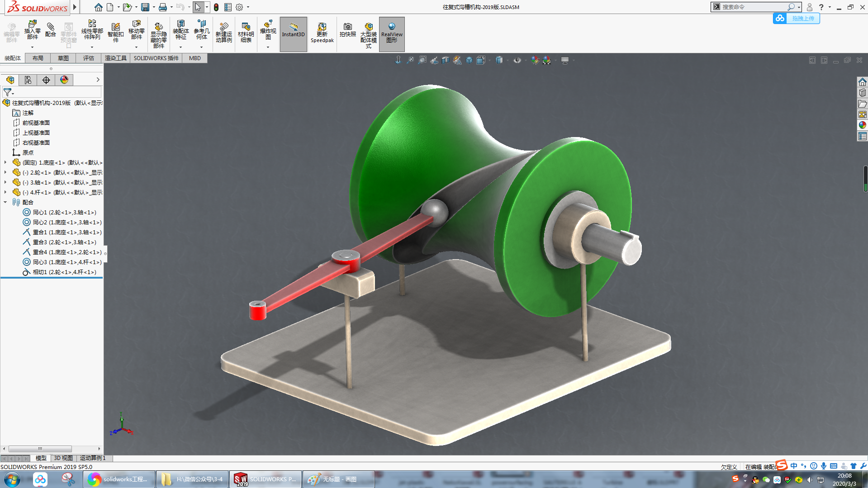Expand the manager panel tabs arrow
This screenshot has height=488, width=868.
pyautogui.click(x=98, y=80)
